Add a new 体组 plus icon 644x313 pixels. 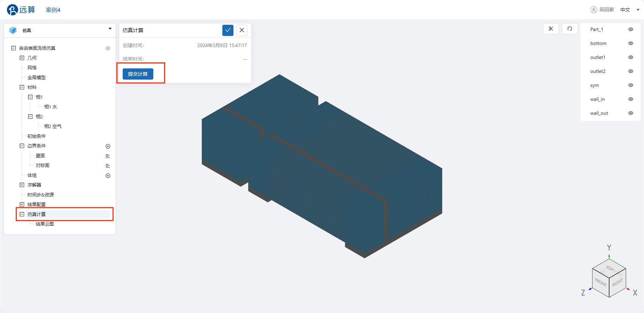[108, 176]
